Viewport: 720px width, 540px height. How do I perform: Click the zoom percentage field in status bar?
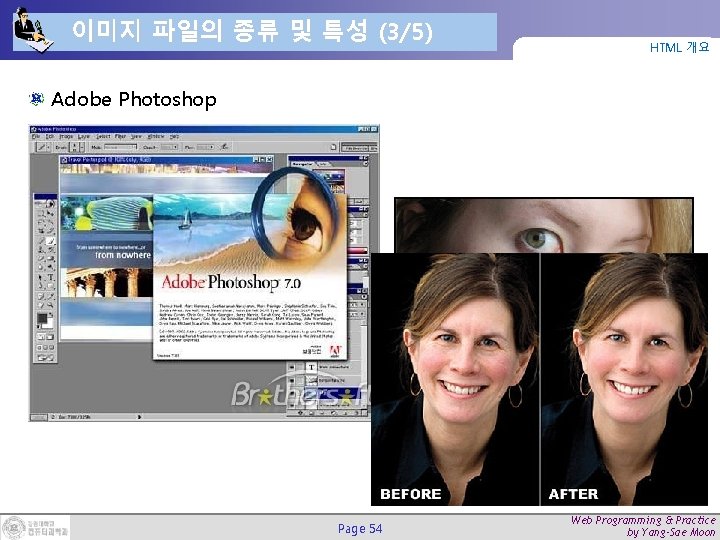[x=38, y=417]
